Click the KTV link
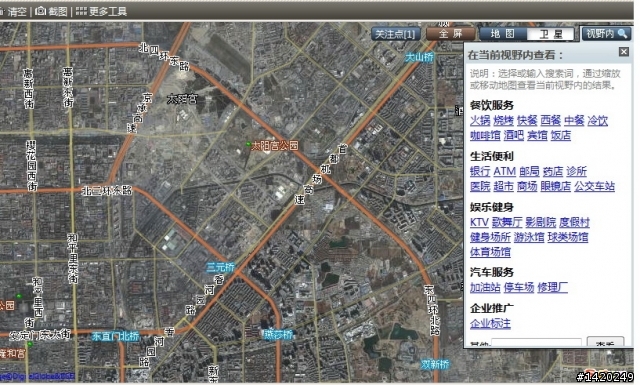 pyautogui.click(x=479, y=222)
